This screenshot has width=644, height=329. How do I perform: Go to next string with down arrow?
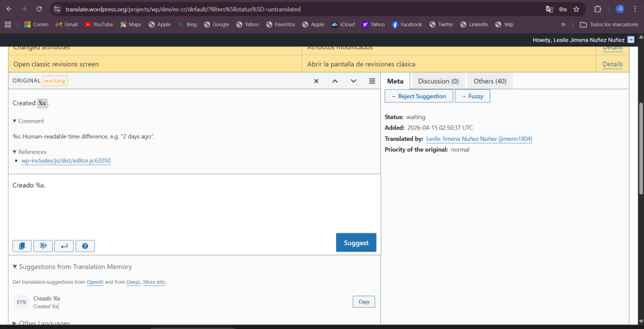pyautogui.click(x=353, y=81)
